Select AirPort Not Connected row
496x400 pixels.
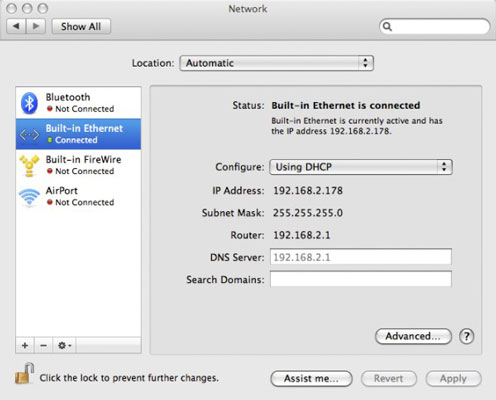coord(78,197)
